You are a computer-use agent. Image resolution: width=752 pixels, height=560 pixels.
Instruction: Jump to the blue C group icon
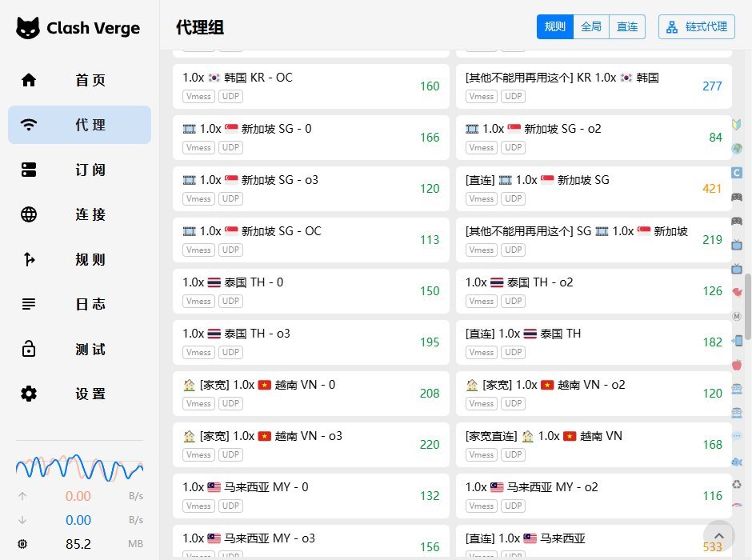[x=737, y=173]
